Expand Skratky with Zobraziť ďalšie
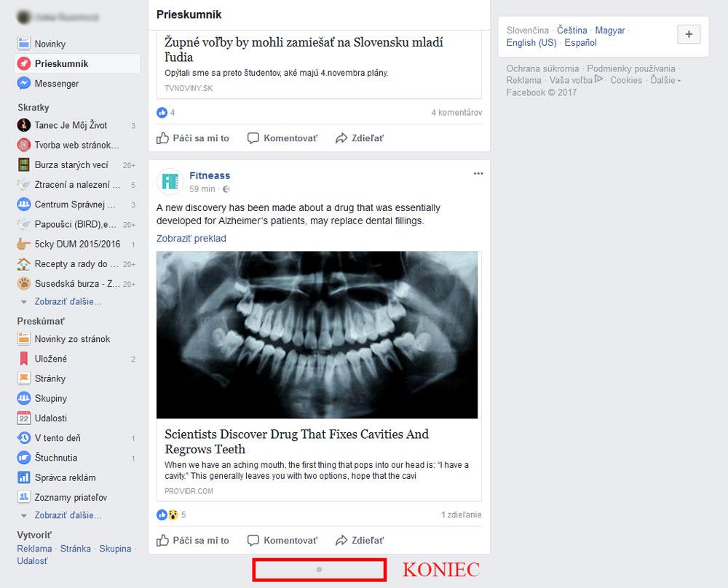The image size is (728, 588). click(68, 302)
